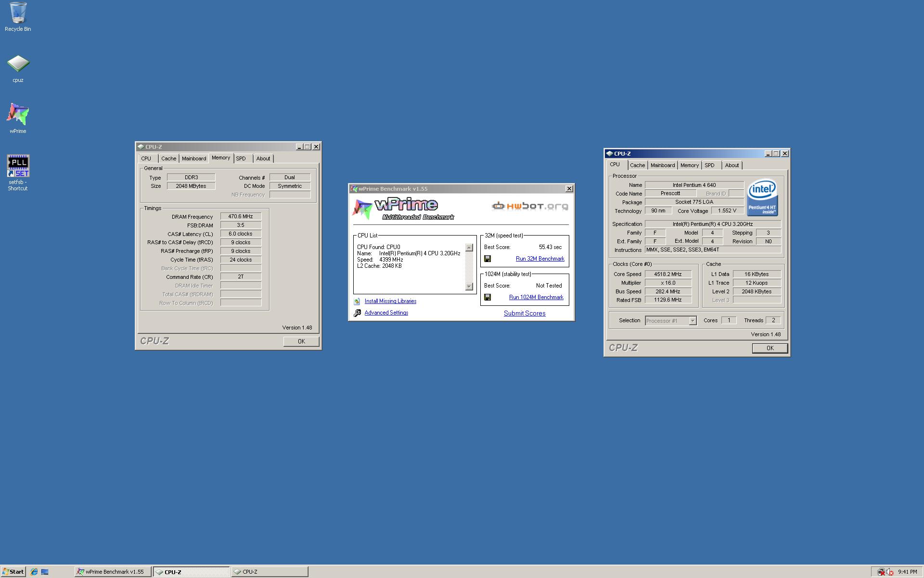Click the Advanced Settings wrench icon

click(357, 313)
